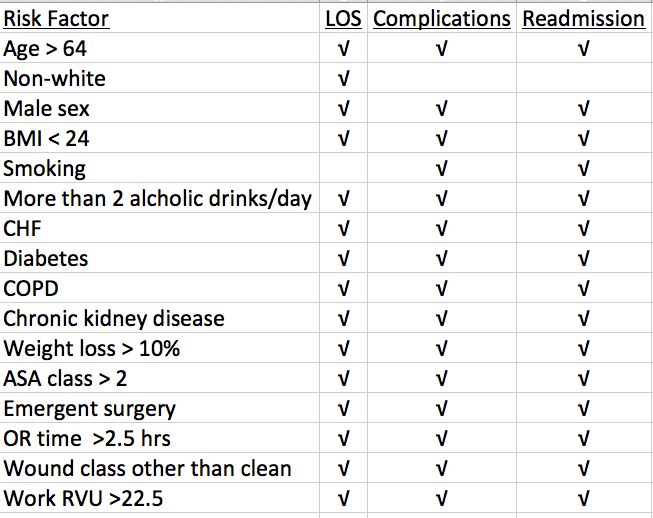Click Diabetes Complications checkmark
The image size is (653, 518).
click(441, 258)
